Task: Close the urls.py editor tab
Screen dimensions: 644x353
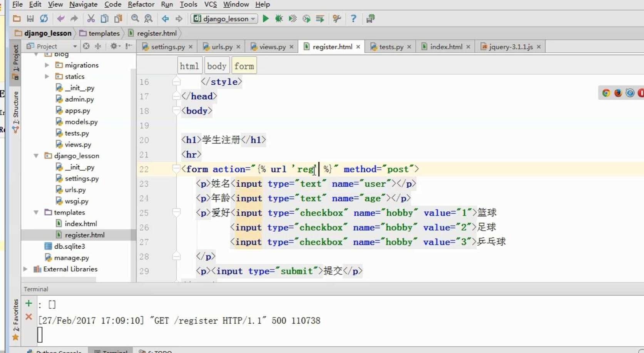Action: (238, 47)
